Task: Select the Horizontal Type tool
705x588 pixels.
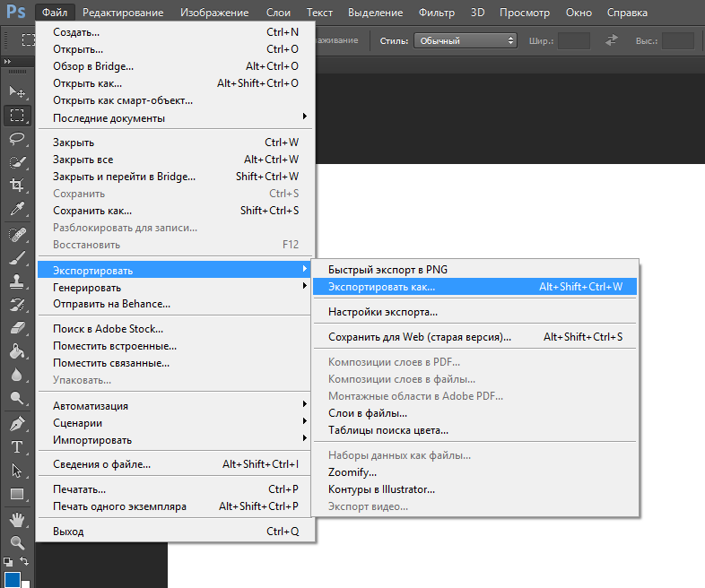Action: coord(17,447)
